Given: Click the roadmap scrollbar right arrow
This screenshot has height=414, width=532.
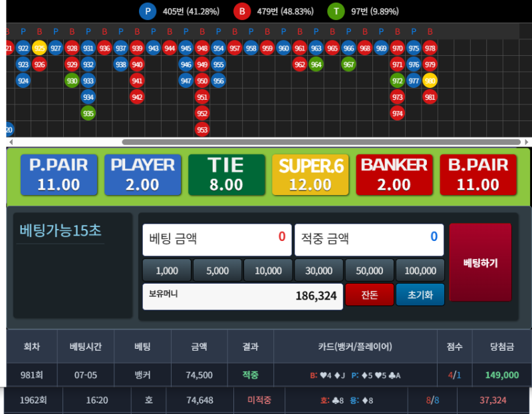Looking at the screenshot, I should pos(527,142).
